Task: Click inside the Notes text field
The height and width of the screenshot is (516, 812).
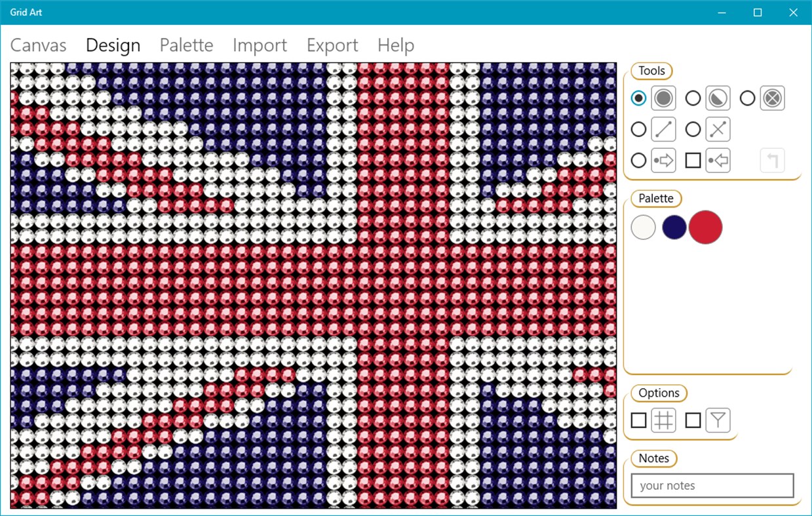Action: click(711, 485)
